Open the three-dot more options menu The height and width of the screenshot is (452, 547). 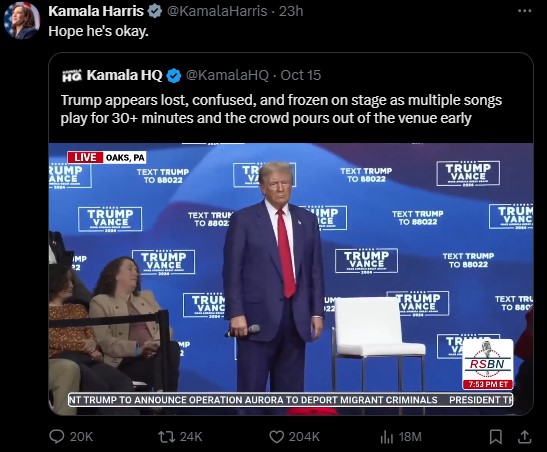pyautogui.click(x=525, y=11)
